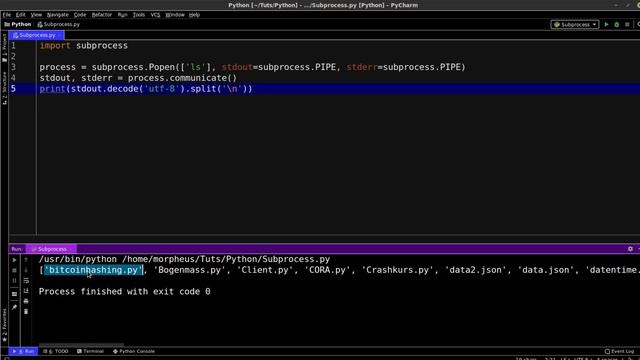Click the /usr/bin/python command line in console
This screenshot has width=640, height=360.
(184, 259)
